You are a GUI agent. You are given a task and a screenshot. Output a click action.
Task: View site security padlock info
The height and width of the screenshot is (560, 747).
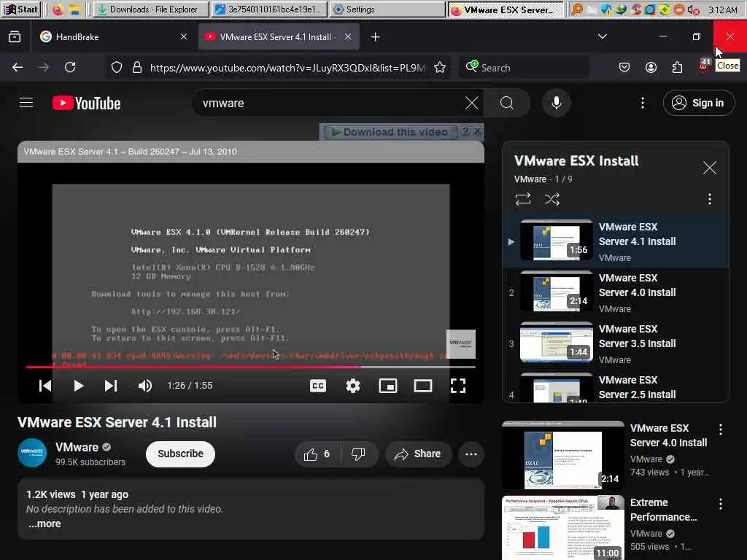pos(137,68)
